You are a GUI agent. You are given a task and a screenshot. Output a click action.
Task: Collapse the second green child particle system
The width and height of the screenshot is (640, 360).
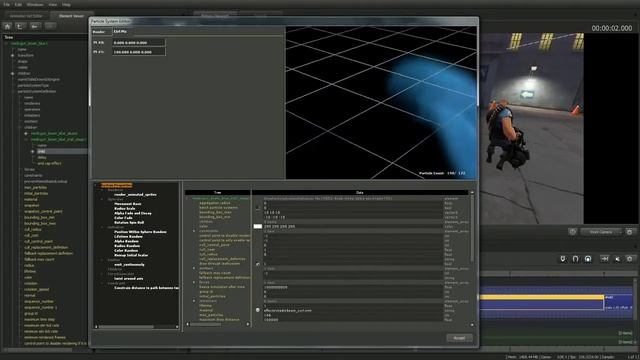(x=26, y=140)
